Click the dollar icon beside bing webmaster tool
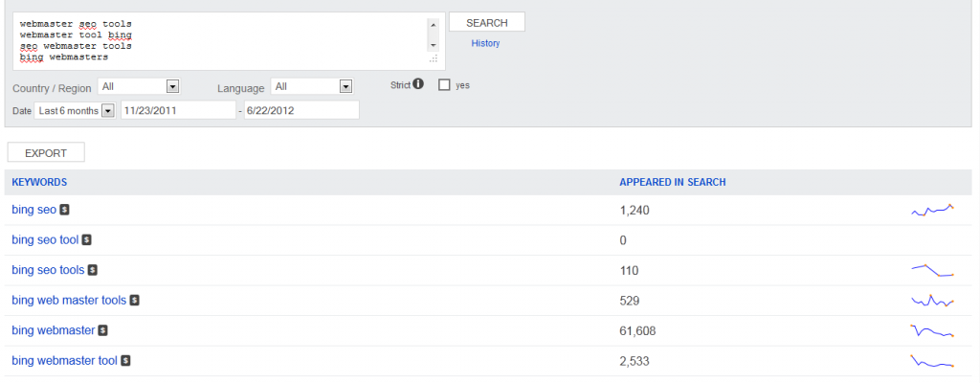This screenshot has width=980, height=383. coord(125,360)
